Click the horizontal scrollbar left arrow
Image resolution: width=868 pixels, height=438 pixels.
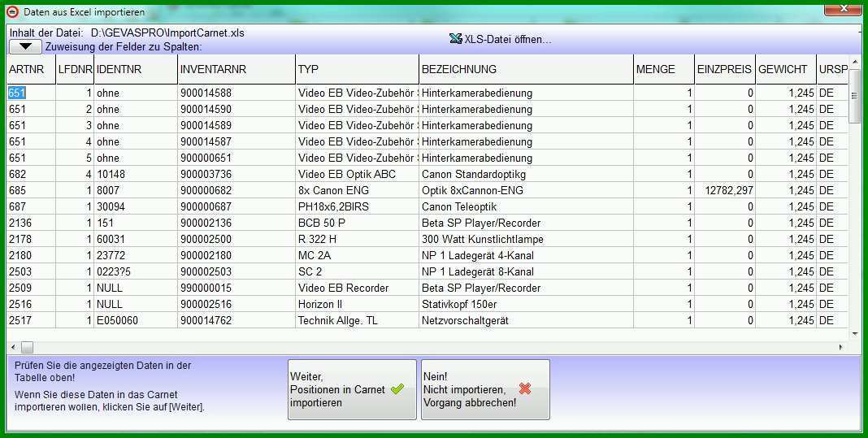coord(13,348)
